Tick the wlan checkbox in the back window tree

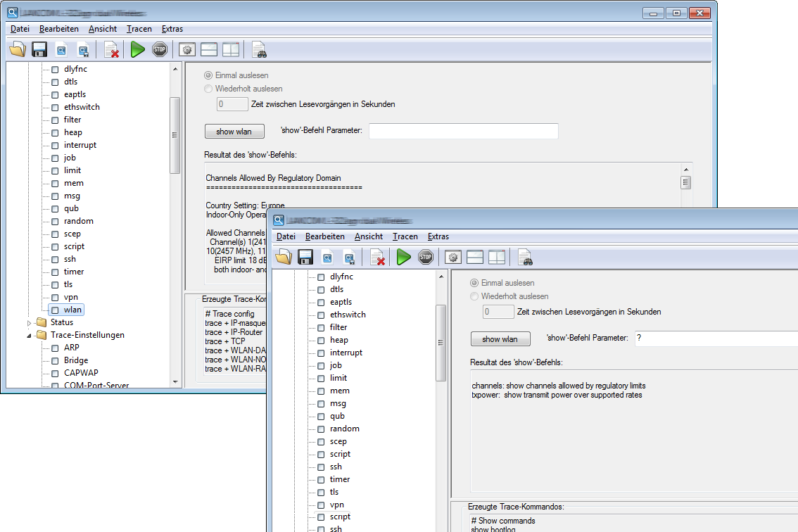(x=55, y=310)
